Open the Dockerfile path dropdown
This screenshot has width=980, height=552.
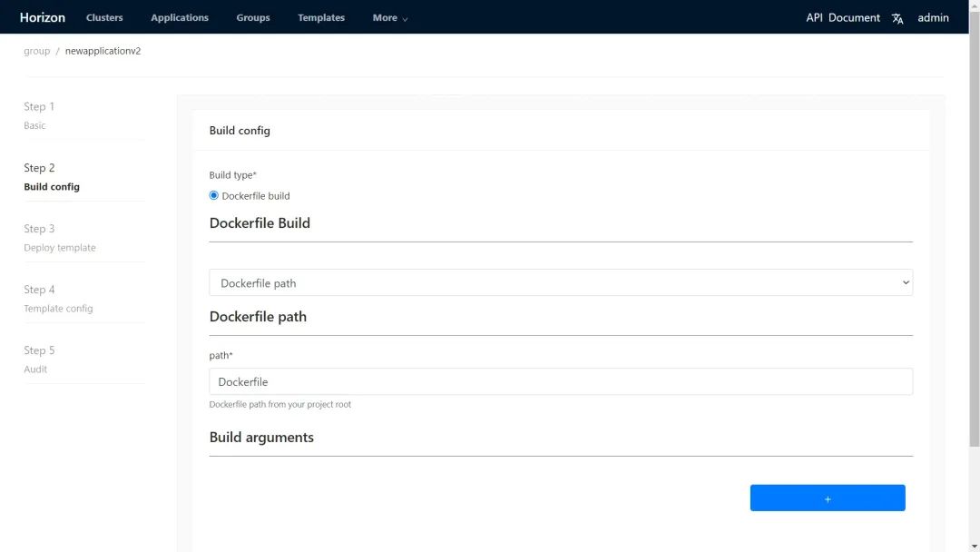coord(560,283)
